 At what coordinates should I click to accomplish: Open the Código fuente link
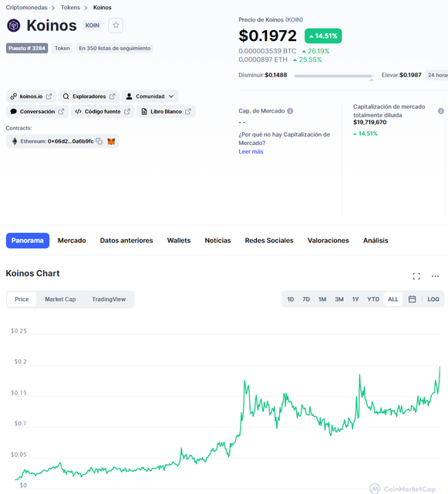point(103,111)
